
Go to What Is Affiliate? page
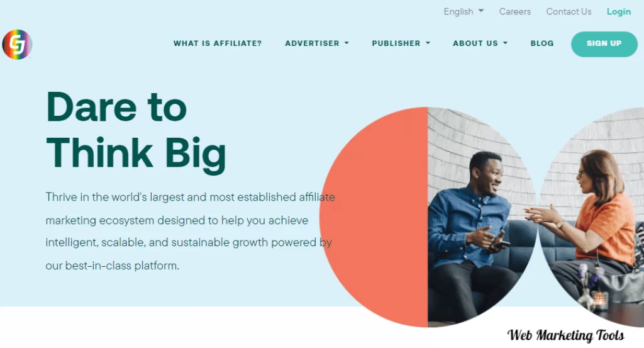217,43
